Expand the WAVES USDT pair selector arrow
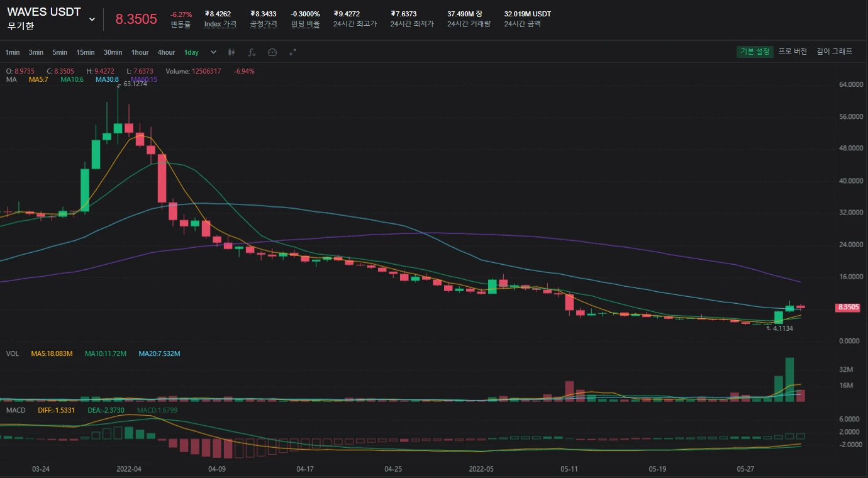868x478 pixels. point(92,19)
